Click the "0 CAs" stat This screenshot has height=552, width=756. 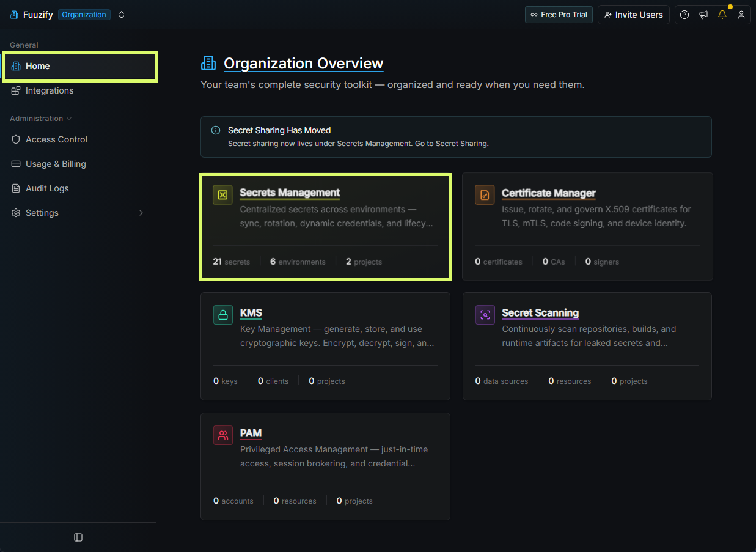coord(554,262)
